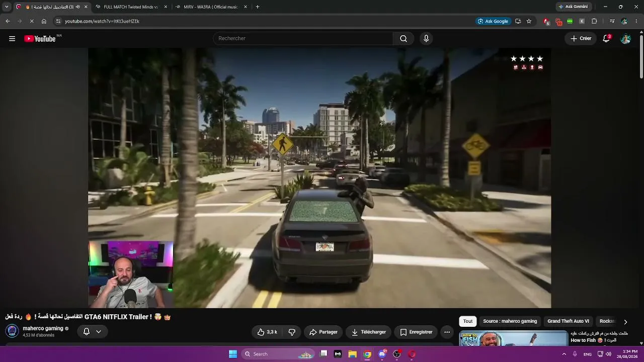Click the tray microphone icon

tap(575, 354)
